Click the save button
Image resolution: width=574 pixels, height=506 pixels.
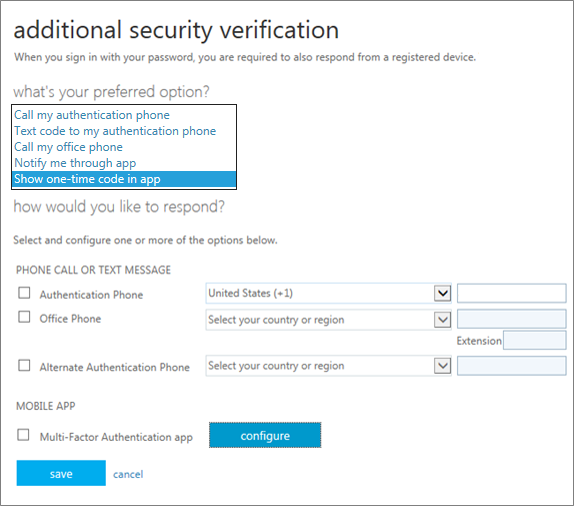click(61, 473)
